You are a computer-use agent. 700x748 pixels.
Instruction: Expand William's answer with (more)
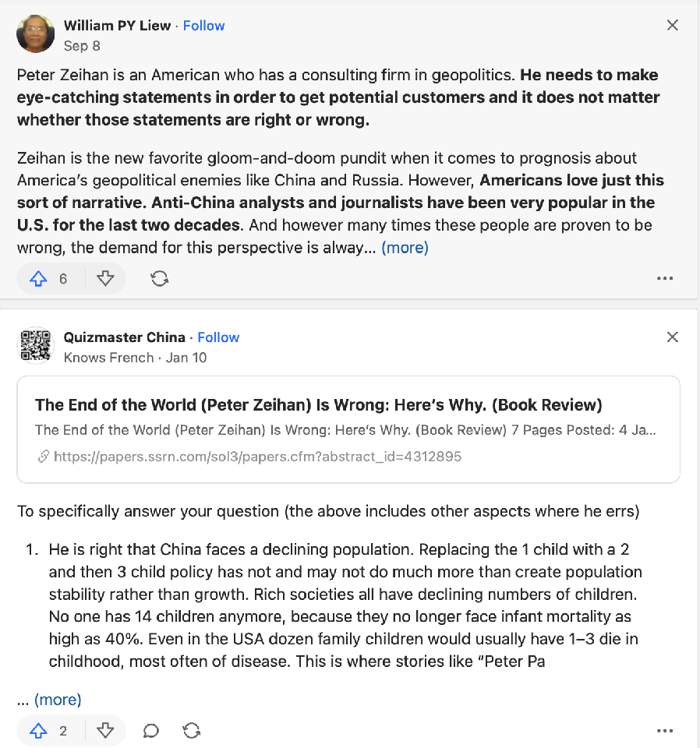pos(405,248)
